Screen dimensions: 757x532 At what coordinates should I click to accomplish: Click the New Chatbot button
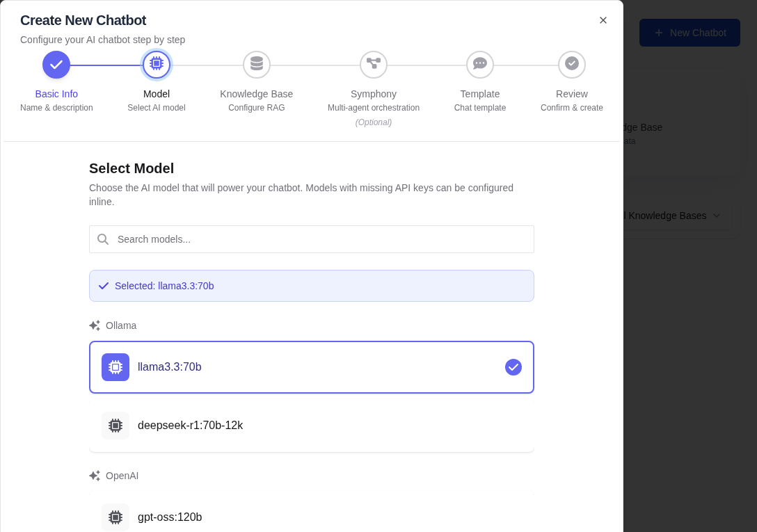point(690,33)
